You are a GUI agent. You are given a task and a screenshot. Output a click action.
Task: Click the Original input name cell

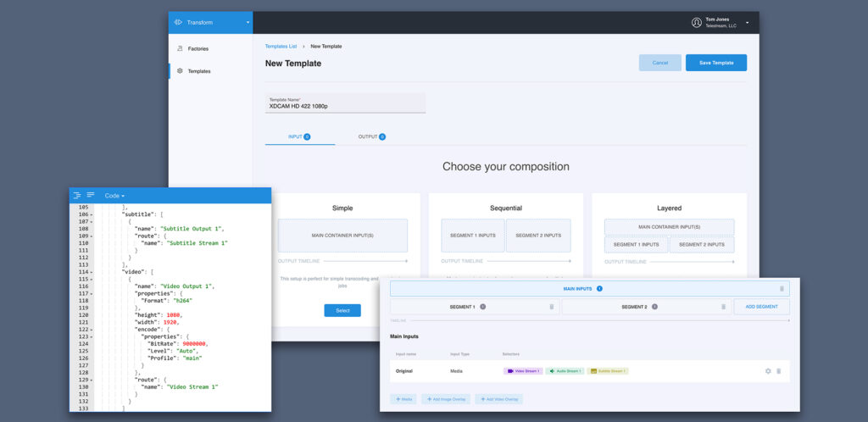point(404,371)
